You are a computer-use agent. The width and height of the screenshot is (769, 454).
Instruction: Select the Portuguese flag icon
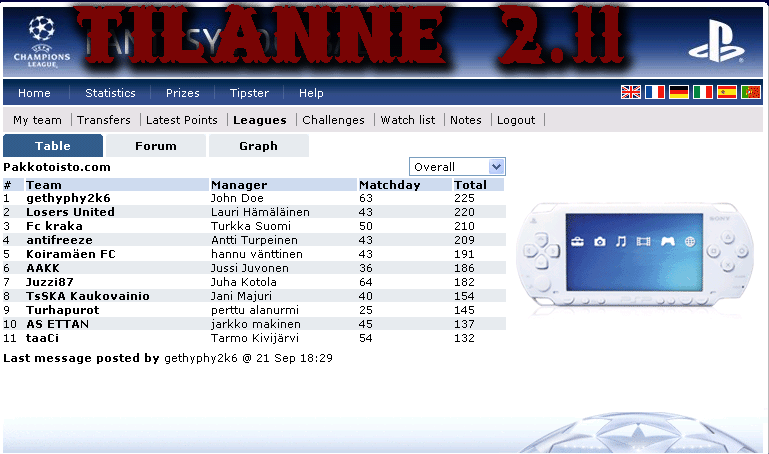[751, 92]
